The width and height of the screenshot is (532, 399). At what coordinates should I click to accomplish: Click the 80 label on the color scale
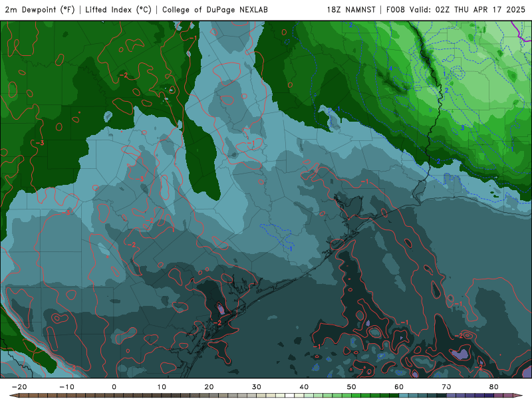[494, 387]
